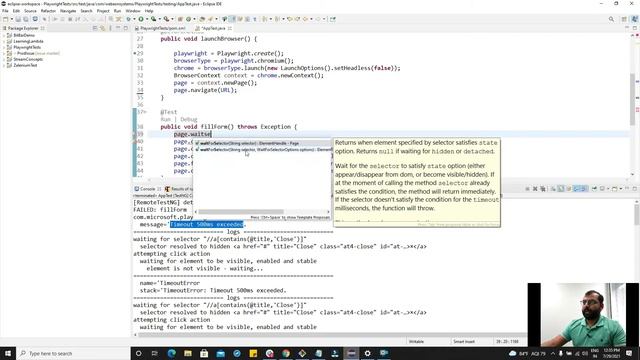This screenshot has height=360, width=640.
Task: Click Remove All Terminated Launches icon
Action: pos(543,189)
